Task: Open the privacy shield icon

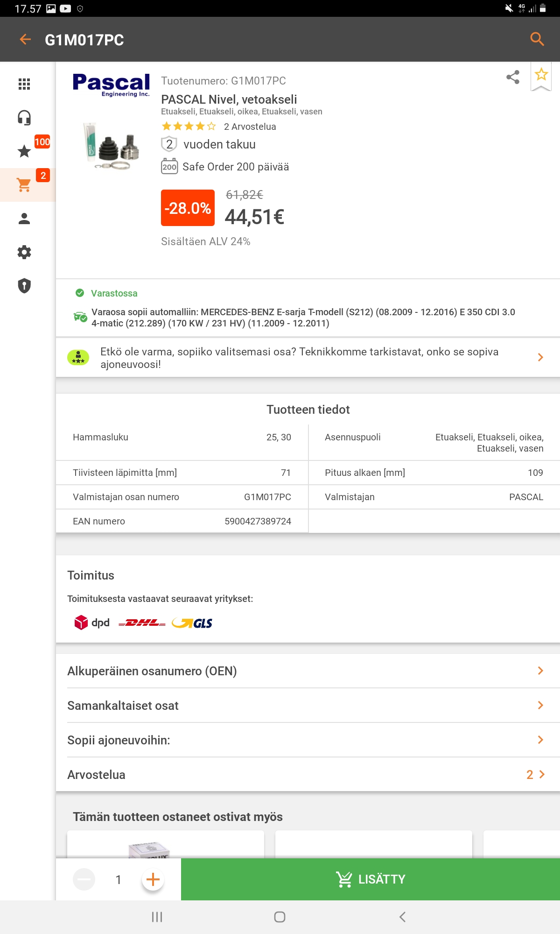Action: (24, 286)
